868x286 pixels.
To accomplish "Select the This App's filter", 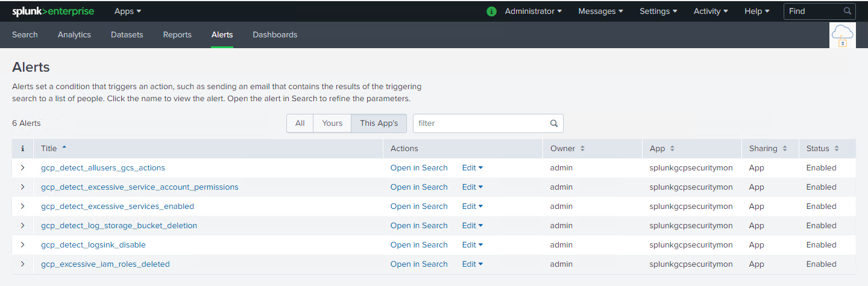I will (379, 123).
